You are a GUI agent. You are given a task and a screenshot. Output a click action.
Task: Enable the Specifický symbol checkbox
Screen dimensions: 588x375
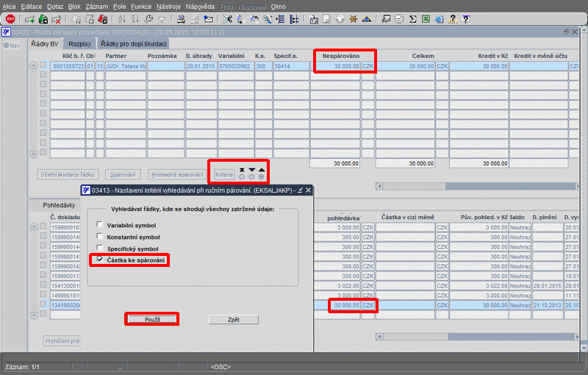(x=100, y=248)
